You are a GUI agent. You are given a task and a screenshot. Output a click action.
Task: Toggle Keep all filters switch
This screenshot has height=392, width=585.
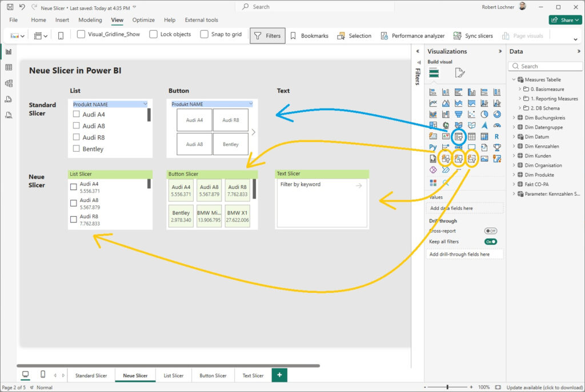[490, 242]
